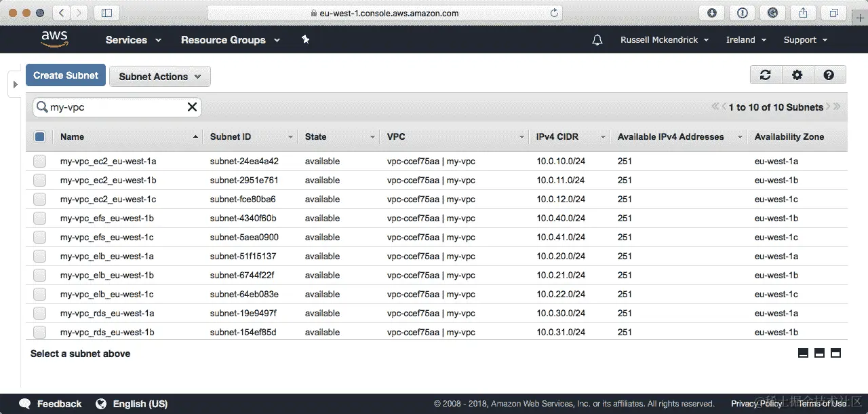Select the my-vpc_rds_eu-west-1b row name
This screenshot has height=414, width=868.
pos(107,333)
